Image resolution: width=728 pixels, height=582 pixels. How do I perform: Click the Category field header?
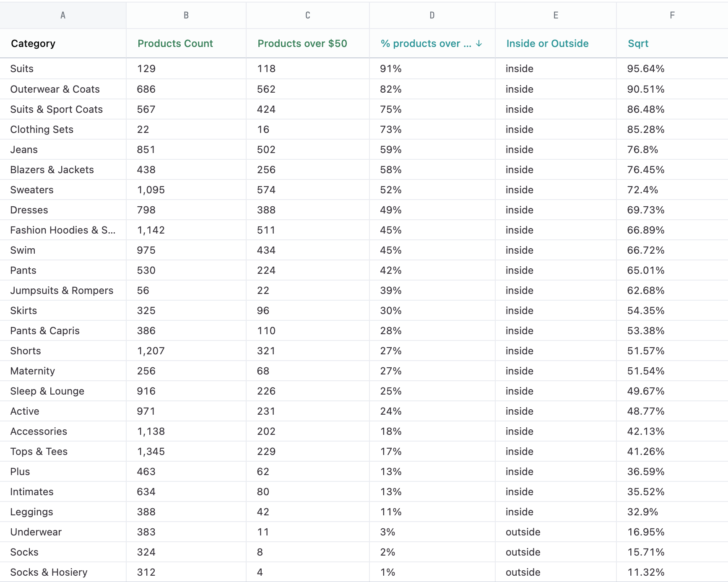(x=33, y=44)
